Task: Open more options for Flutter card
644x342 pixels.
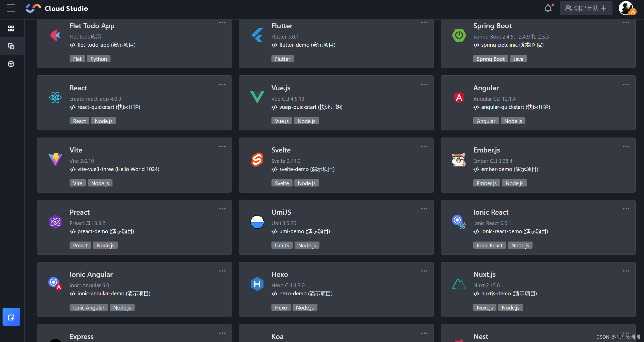Action: (x=424, y=22)
